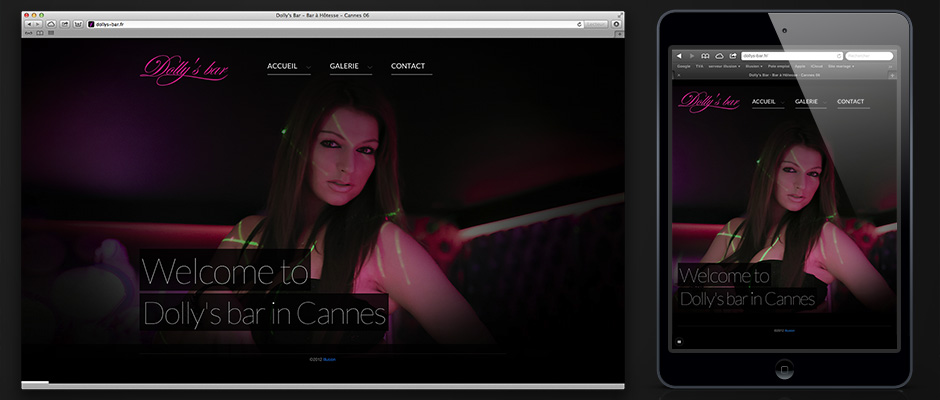Image resolution: width=940 pixels, height=400 pixels.
Task: Click the desktop Safari address field
Action: pyautogui.click(x=336, y=25)
